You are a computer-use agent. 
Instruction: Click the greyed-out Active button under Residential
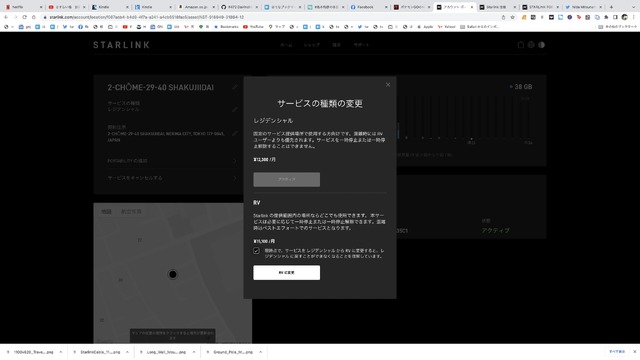pos(287,179)
